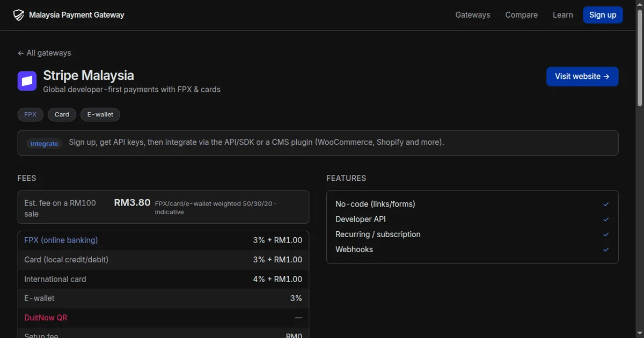
Task: Click the E-wallet fee row label
Action: 39,298
